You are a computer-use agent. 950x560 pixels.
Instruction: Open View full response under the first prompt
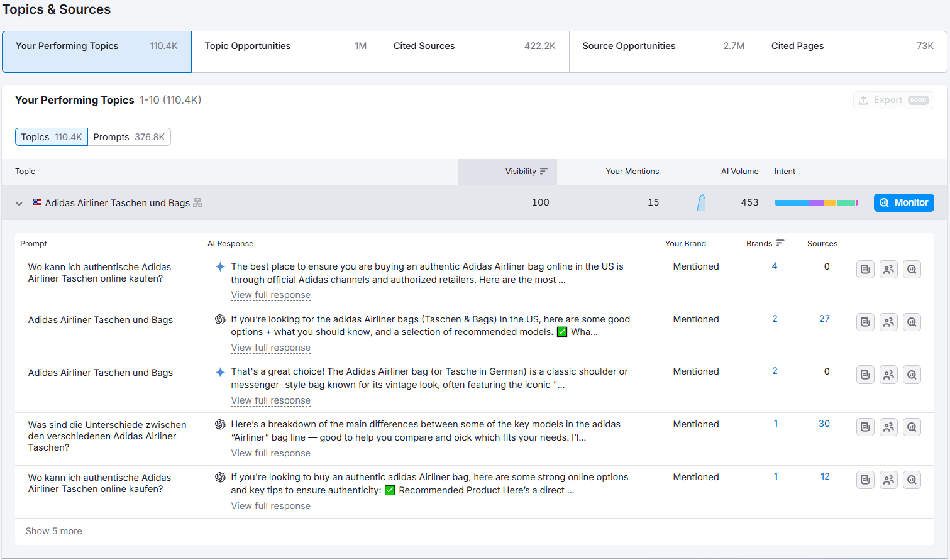coord(270,295)
